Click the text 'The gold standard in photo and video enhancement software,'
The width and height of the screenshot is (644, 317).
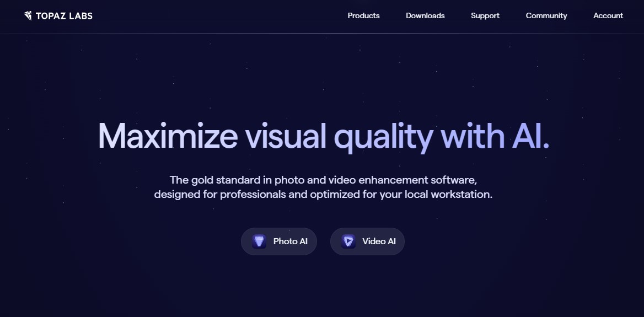pos(323,180)
